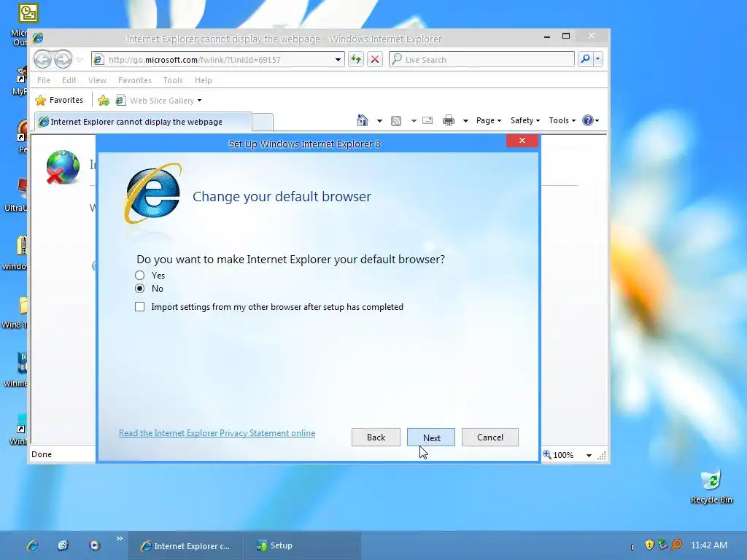Open the recent pages dropdown arrow
747x560 pixels.
pyautogui.click(x=80, y=60)
